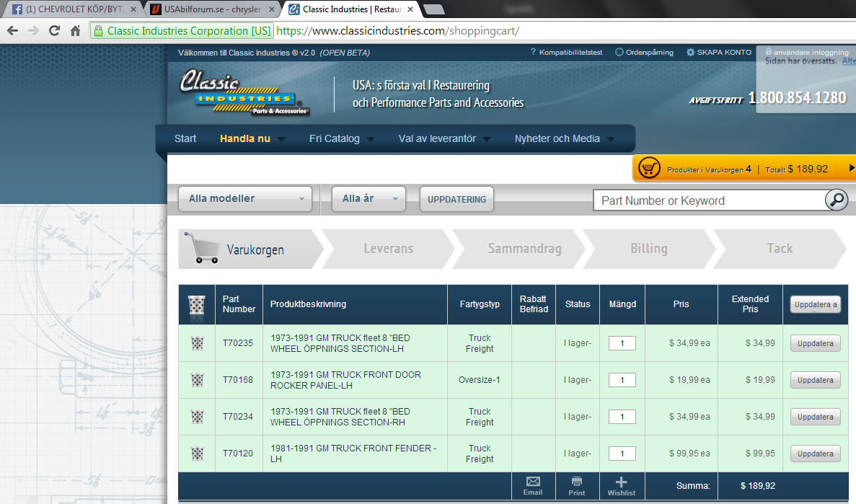Go to browser home page icon
This screenshot has width=856, height=504.
point(75,31)
